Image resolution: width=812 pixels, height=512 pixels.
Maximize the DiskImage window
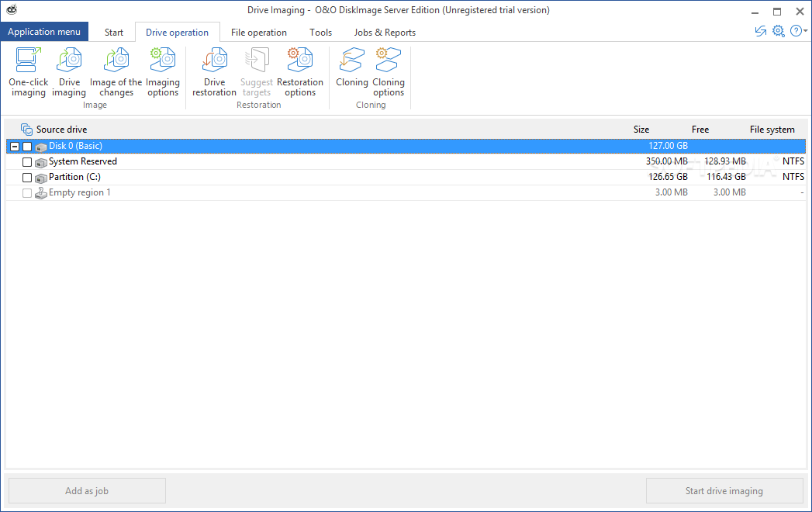pos(777,12)
